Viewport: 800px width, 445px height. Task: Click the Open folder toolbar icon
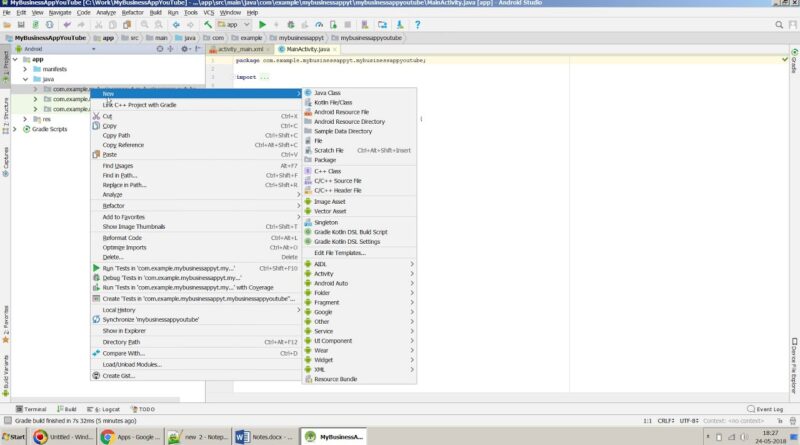click(x=7, y=24)
